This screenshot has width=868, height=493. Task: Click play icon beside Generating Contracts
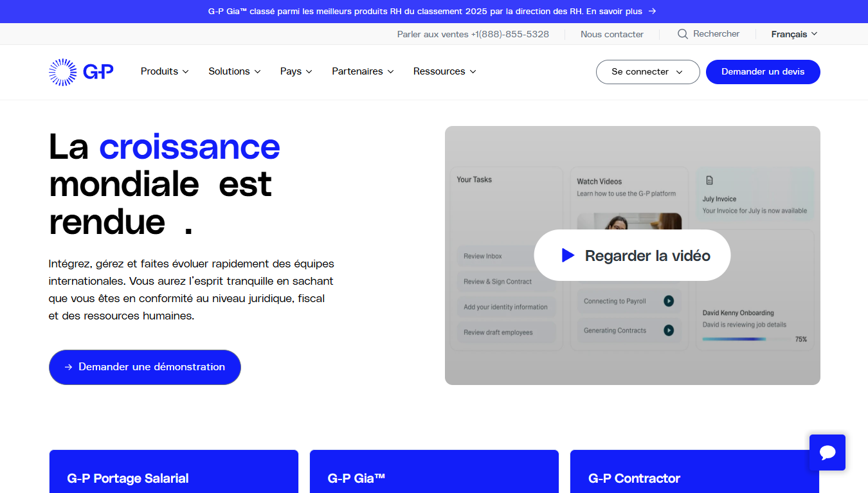click(669, 330)
